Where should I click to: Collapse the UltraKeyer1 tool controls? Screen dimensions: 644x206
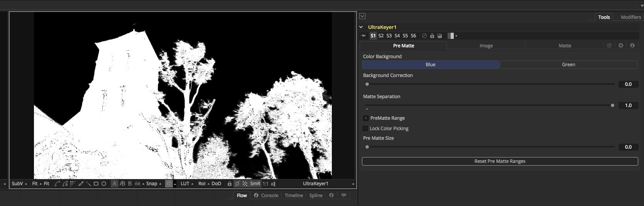tap(361, 27)
